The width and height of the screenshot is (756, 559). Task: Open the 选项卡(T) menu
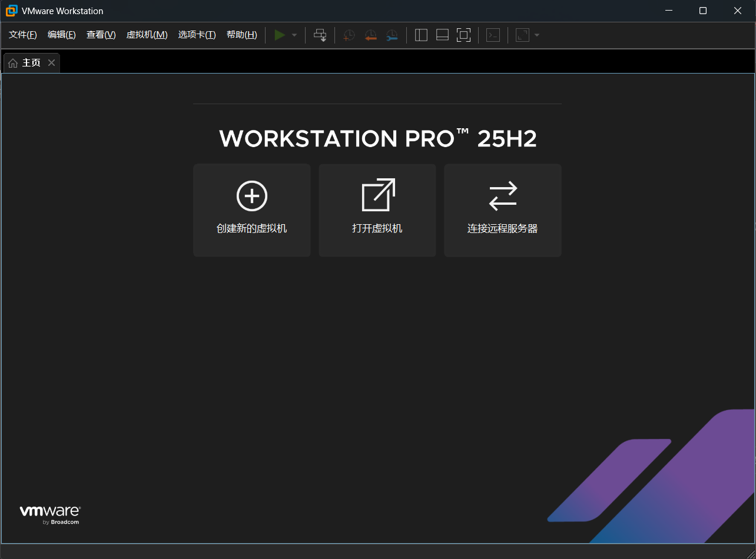pyautogui.click(x=197, y=35)
